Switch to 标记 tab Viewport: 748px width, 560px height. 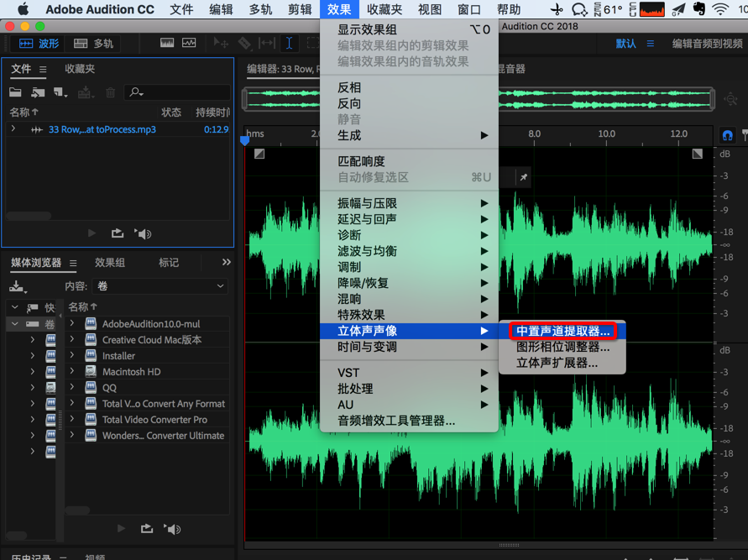tap(169, 262)
